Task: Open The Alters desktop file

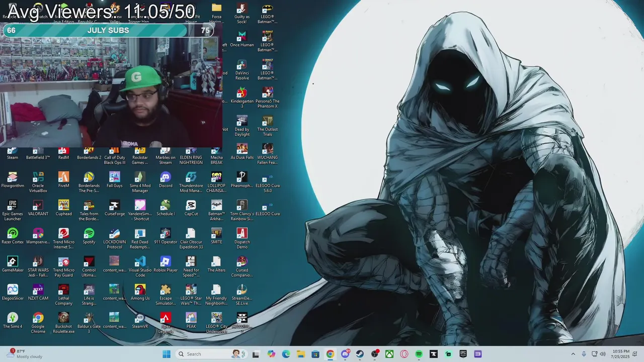Action: pos(216,264)
